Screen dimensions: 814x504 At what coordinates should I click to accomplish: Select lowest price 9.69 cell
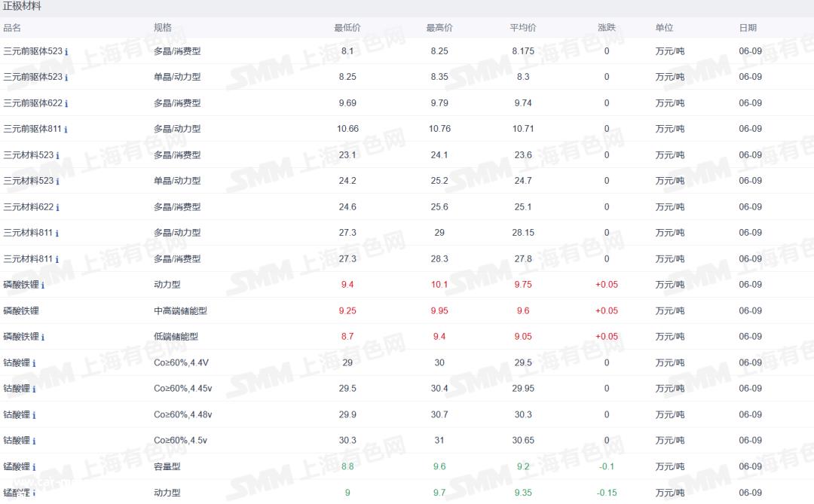click(347, 102)
